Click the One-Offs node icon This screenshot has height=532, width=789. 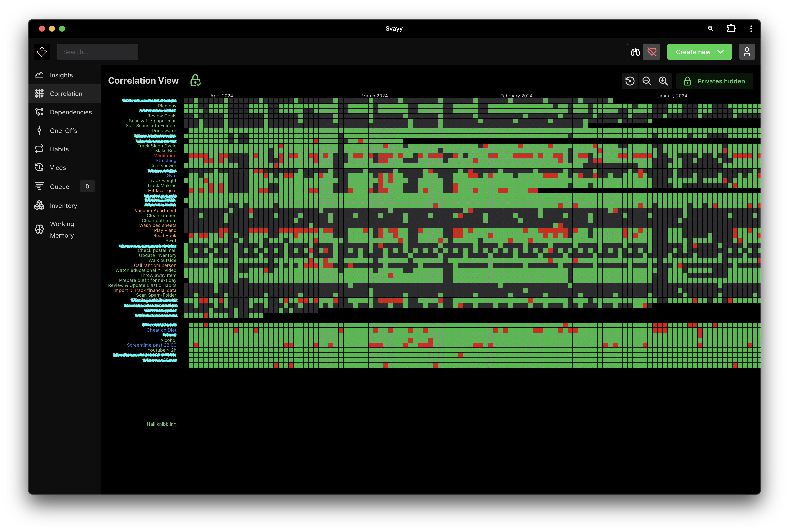[x=39, y=131]
